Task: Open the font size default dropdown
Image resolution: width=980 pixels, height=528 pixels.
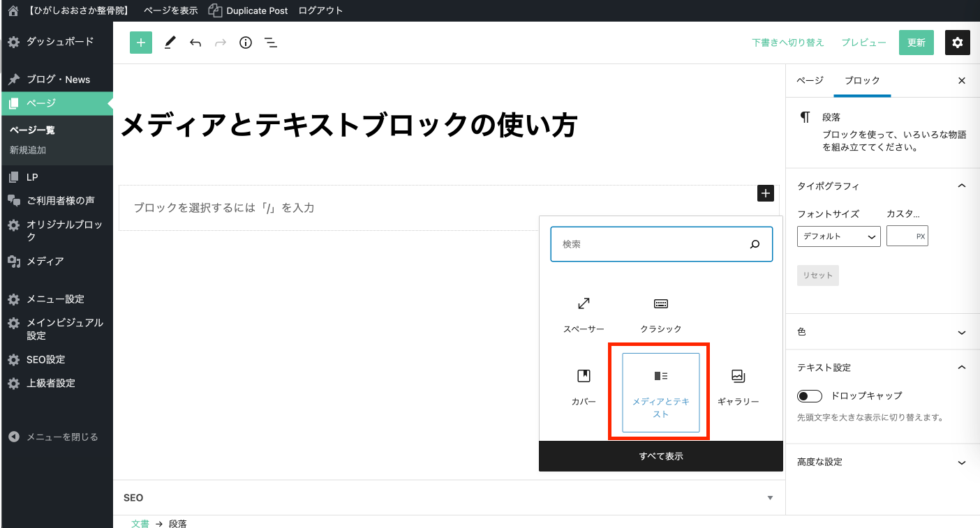Action: pos(838,236)
